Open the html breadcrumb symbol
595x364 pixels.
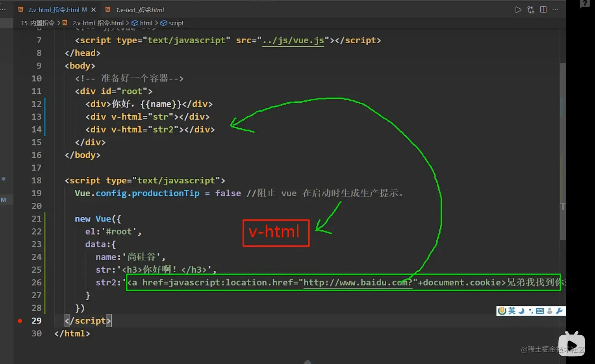tap(146, 23)
